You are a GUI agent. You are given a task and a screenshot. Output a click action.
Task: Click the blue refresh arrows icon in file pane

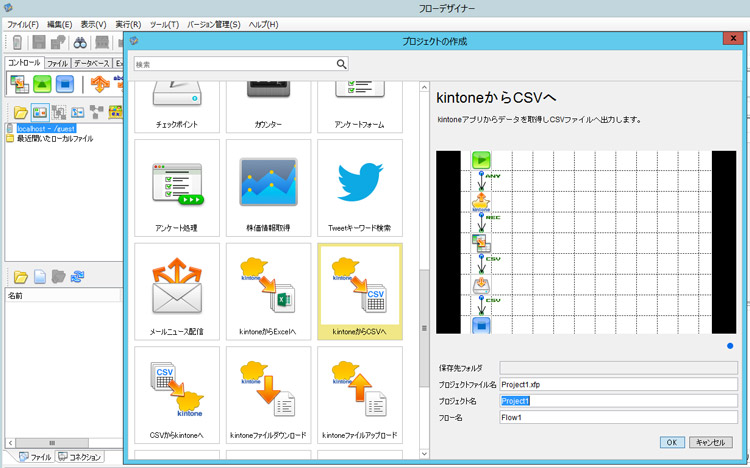pyautogui.click(x=77, y=277)
